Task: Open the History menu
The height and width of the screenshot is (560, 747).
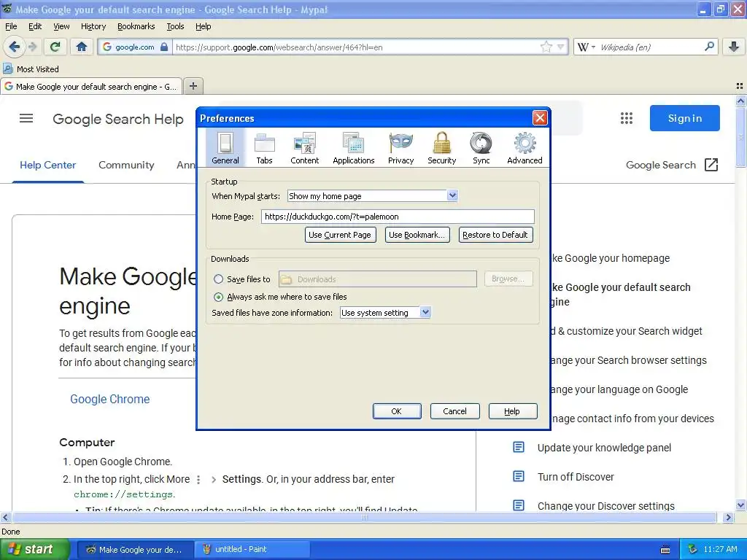Action: coord(93,26)
